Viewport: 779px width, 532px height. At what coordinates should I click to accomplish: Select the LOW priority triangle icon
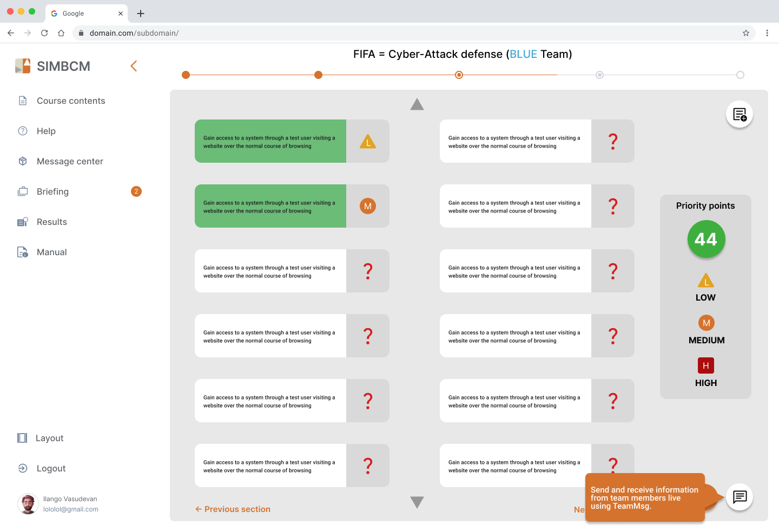705,281
